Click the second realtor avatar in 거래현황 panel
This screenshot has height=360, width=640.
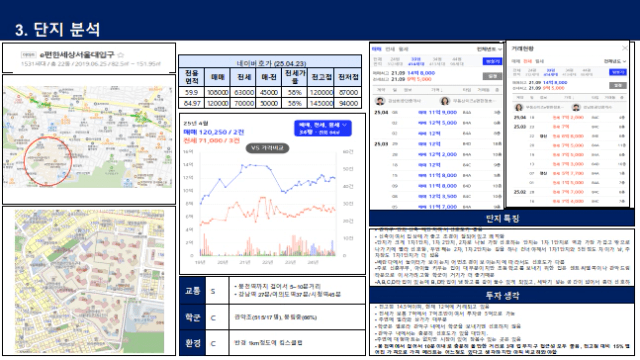(576, 107)
